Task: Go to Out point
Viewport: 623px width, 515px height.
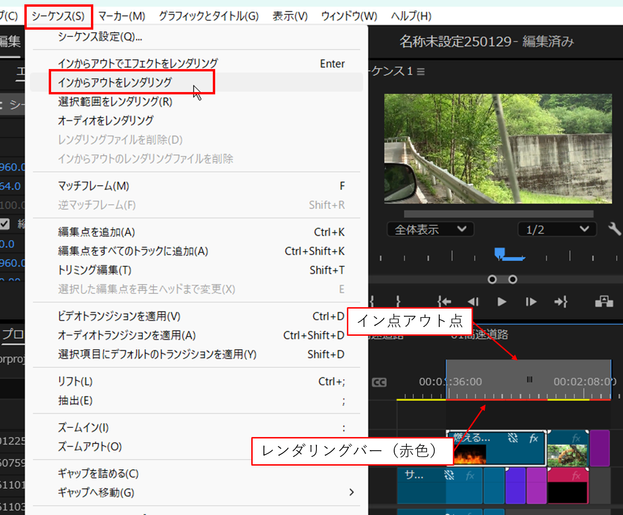Action: [x=561, y=302]
